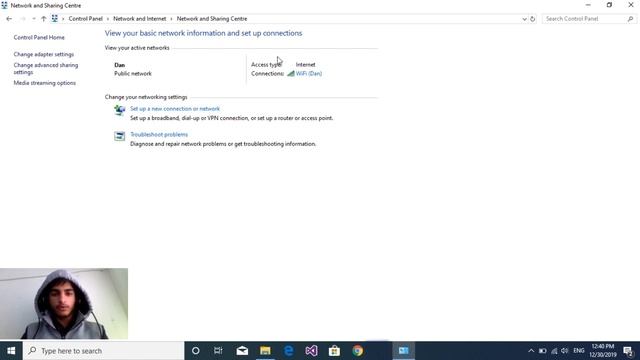Select the Control Panel taskbar button
Viewport: 640px width, 360px height.
pos(404,351)
